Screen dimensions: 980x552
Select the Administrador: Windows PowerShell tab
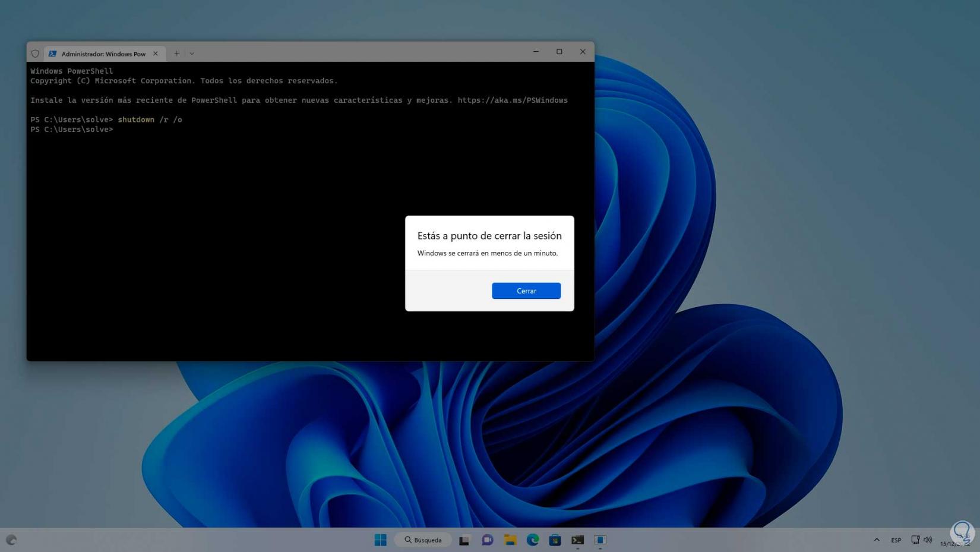[103, 53]
